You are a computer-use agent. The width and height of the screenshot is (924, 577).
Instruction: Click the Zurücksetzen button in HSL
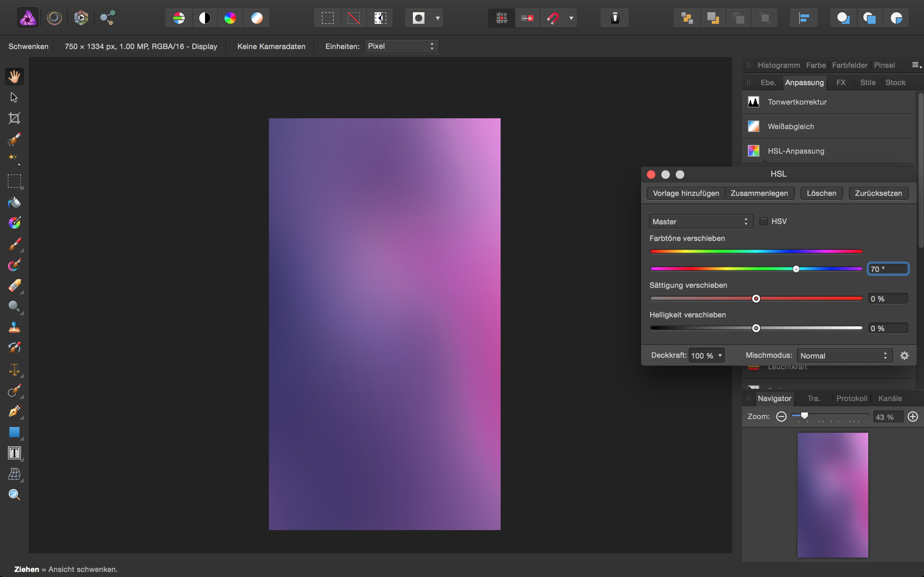click(x=878, y=193)
